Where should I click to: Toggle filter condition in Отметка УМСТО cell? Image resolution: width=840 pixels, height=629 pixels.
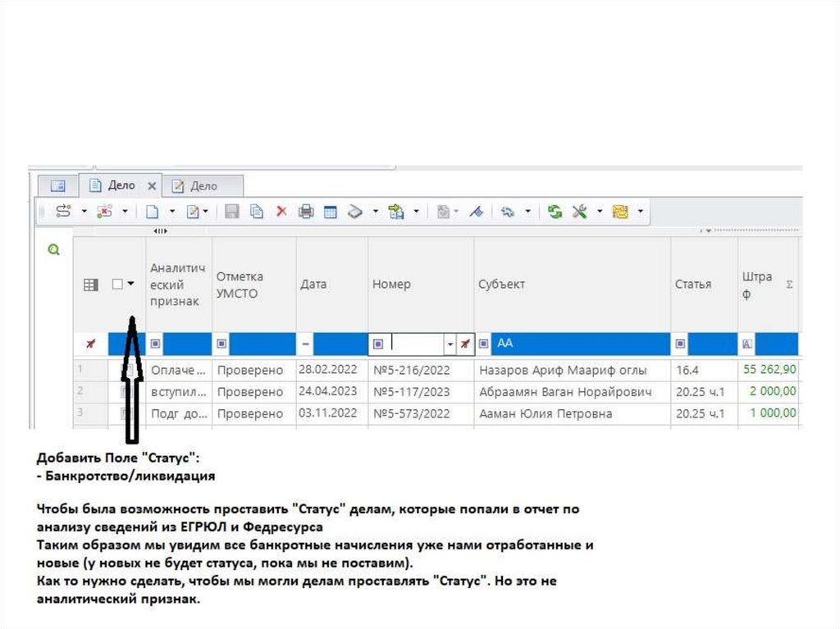(221, 344)
